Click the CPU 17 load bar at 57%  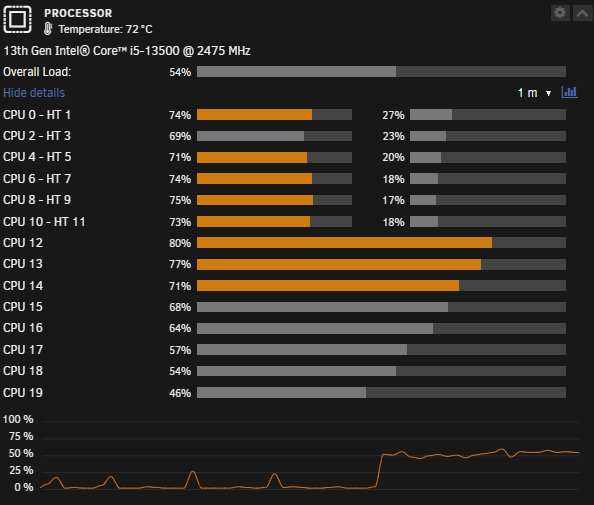pos(381,349)
